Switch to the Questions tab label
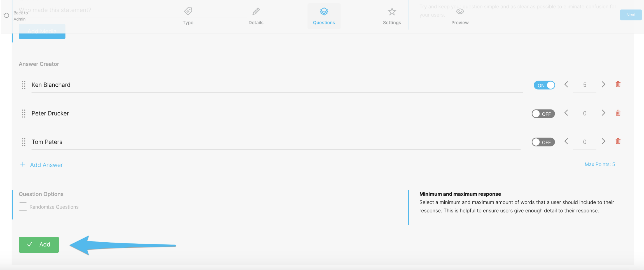The image size is (644, 270). pyautogui.click(x=324, y=23)
